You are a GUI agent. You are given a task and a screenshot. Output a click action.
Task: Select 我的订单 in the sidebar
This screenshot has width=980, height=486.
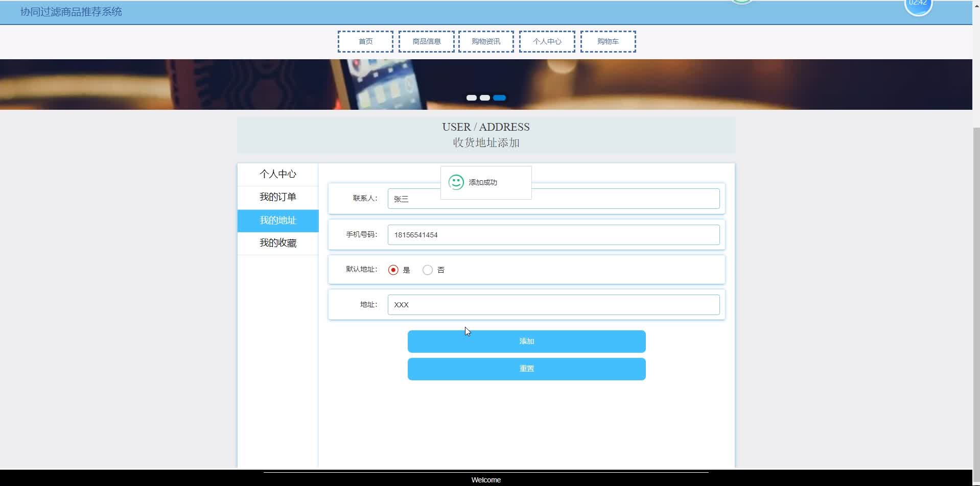coord(277,197)
